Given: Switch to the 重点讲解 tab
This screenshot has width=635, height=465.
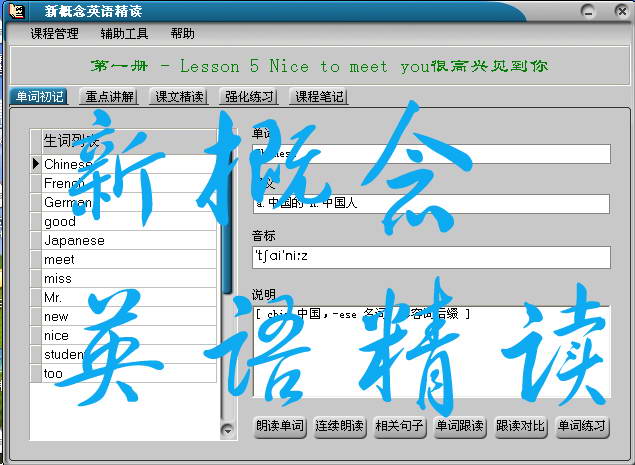Looking at the screenshot, I should tap(109, 97).
